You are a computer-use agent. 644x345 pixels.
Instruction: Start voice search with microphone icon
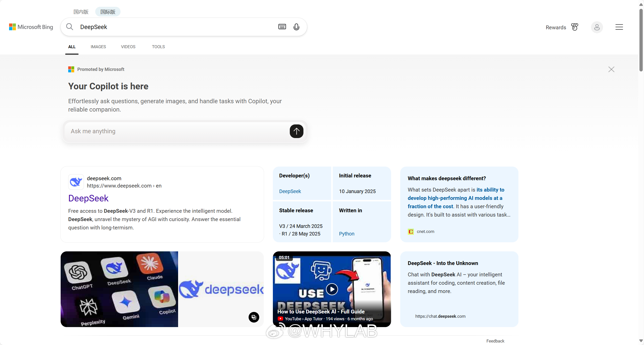pos(296,27)
